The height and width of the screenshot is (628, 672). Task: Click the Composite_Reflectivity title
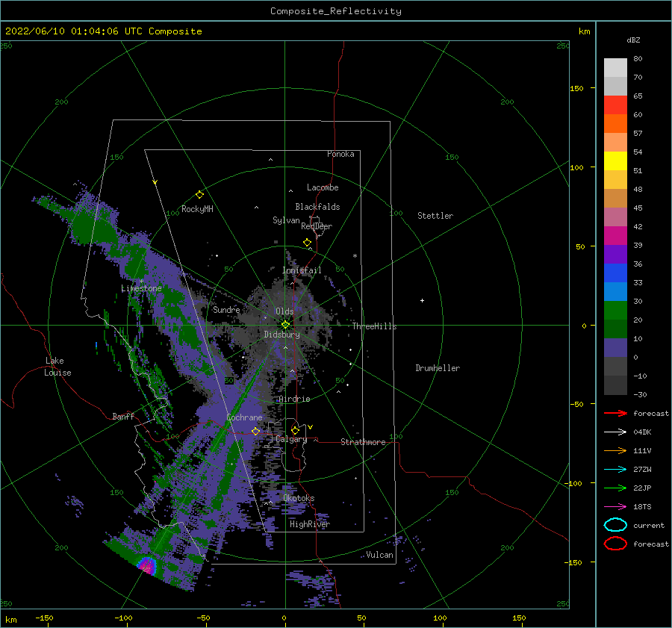point(336,11)
